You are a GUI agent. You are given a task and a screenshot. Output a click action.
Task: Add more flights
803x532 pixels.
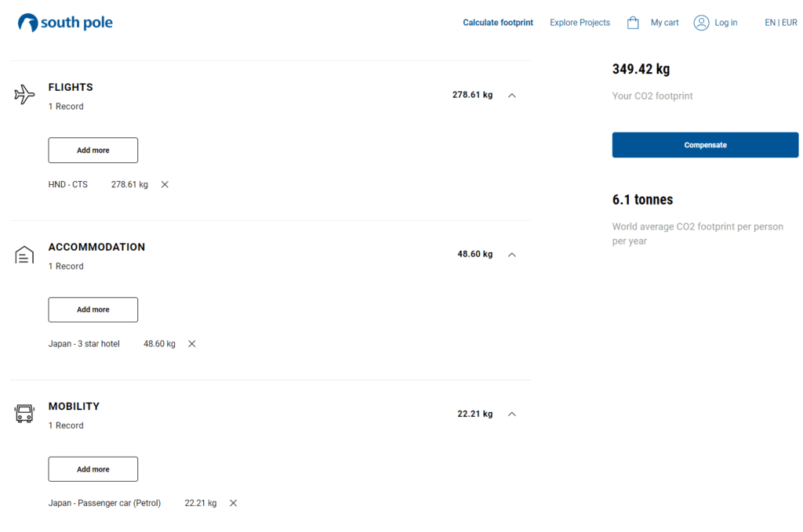tap(93, 150)
